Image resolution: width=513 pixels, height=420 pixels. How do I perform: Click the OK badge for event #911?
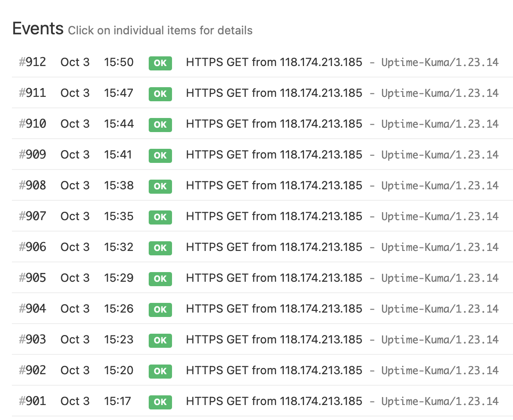pyautogui.click(x=160, y=93)
